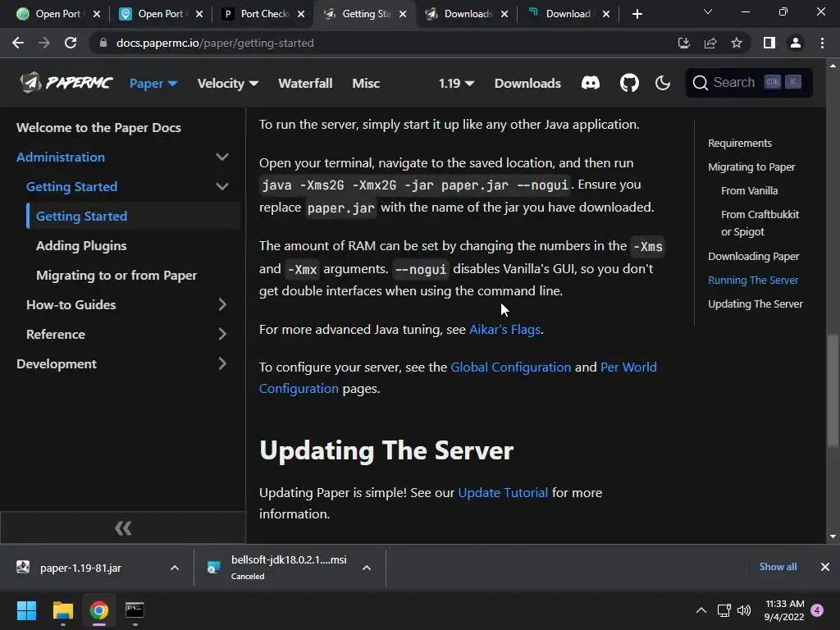The height and width of the screenshot is (630, 840).
Task: Jump to Downloading Paper section
Action: point(753,256)
